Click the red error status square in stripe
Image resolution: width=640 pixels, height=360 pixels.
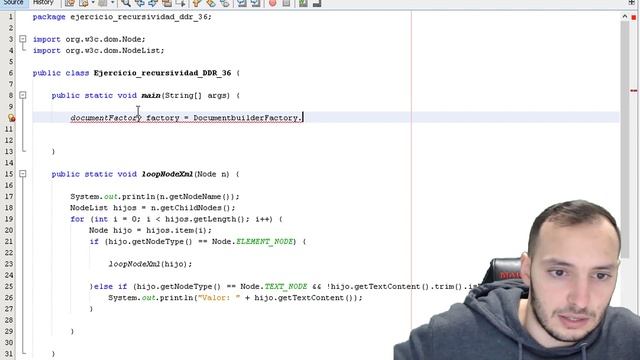pos(633,17)
